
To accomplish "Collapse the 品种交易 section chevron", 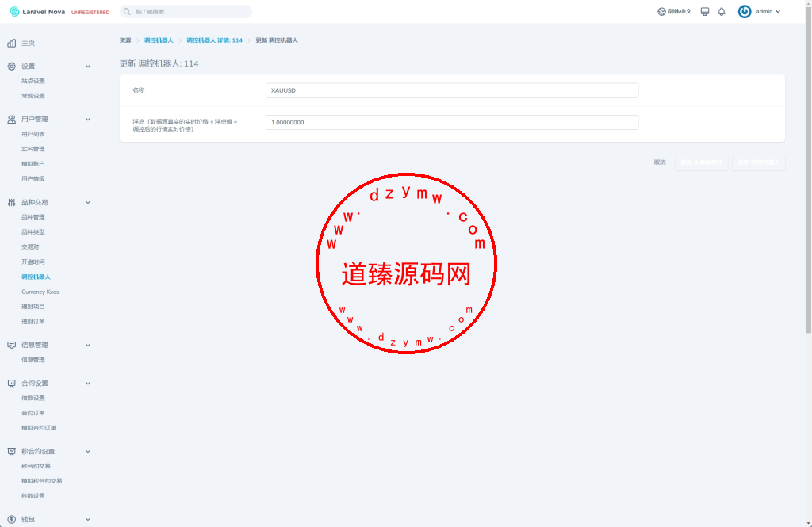I will tap(88, 202).
